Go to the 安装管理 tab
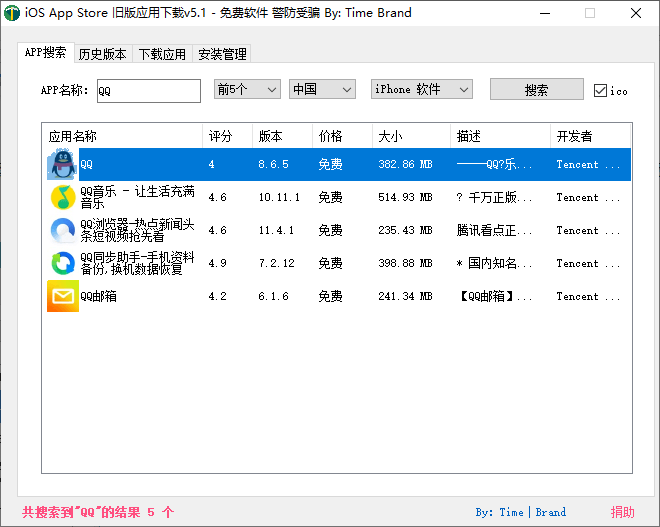 coord(222,54)
